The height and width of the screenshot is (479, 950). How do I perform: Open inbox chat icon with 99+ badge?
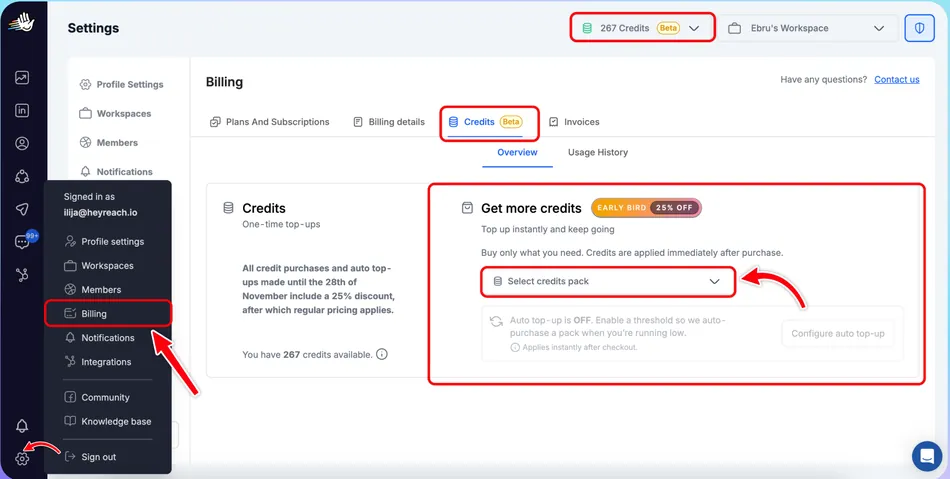click(x=23, y=242)
